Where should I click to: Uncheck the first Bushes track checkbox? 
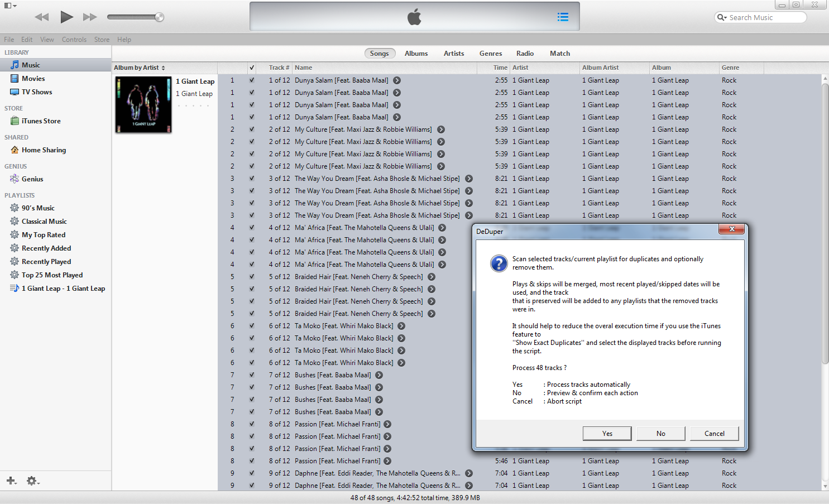pos(252,375)
